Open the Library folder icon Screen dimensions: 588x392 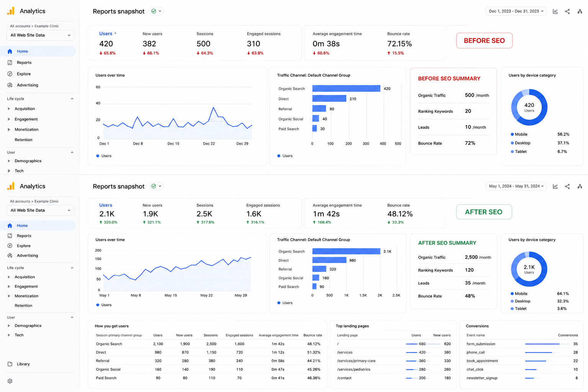[10, 364]
